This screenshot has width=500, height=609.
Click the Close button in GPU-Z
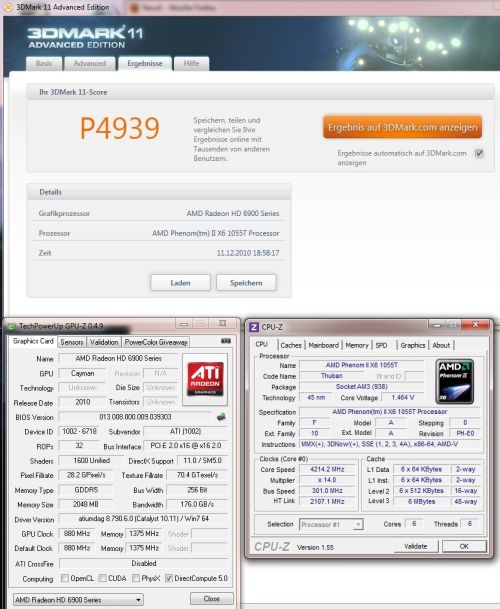[x=212, y=599]
